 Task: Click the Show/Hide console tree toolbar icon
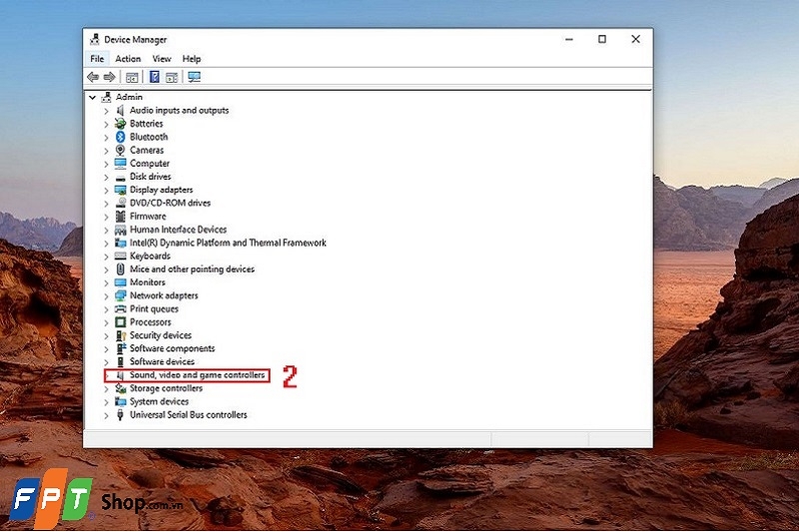click(132, 78)
